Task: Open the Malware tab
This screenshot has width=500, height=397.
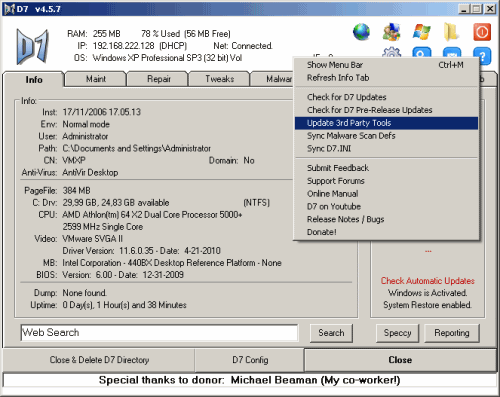Action: (273, 79)
